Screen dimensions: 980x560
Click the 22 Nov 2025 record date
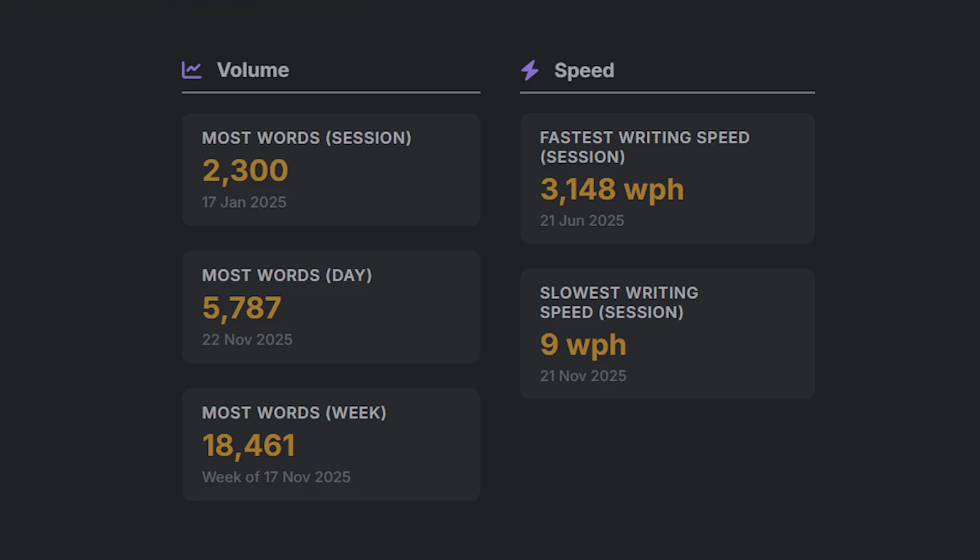247,339
